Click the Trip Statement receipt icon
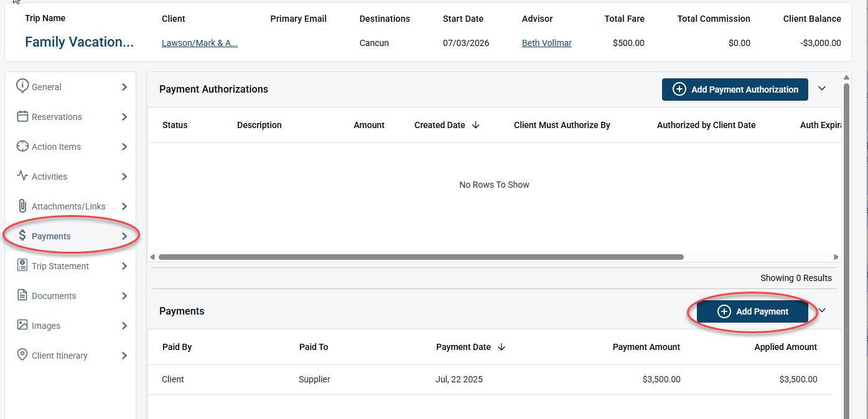 coord(22,265)
